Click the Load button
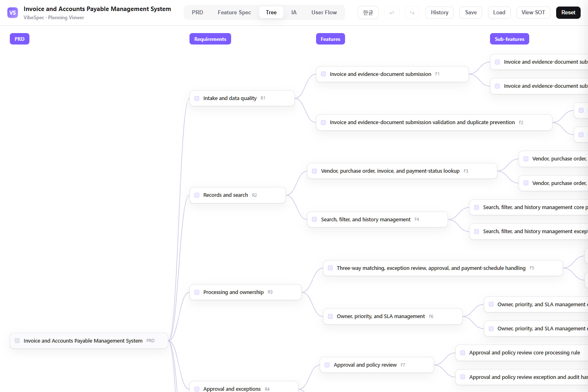Screen dimensions: 588x392 tap(499, 13)
